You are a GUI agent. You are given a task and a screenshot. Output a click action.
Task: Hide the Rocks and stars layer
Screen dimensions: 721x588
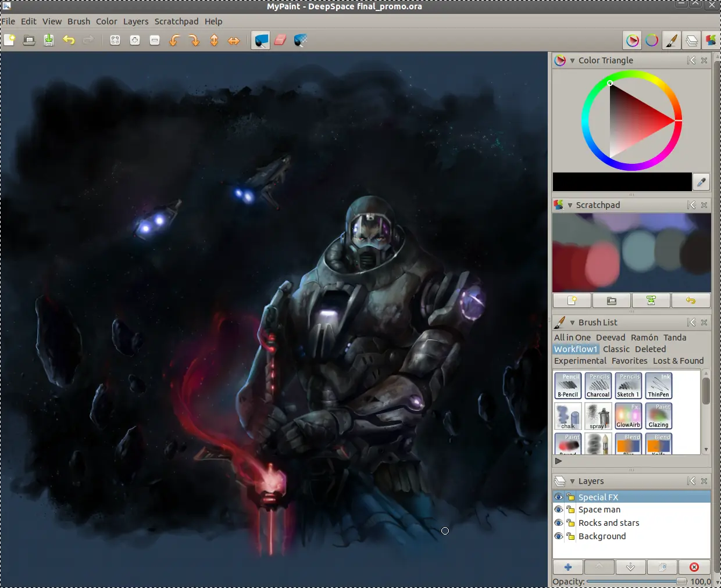(559, 523)
